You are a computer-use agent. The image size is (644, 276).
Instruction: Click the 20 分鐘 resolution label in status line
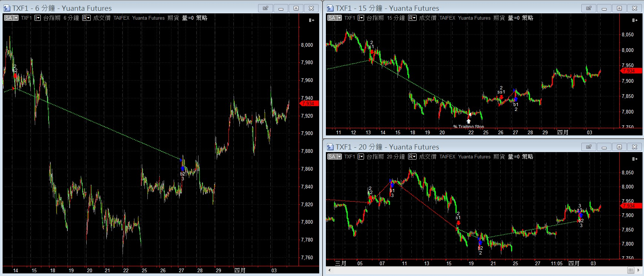[x=396, y=157]
